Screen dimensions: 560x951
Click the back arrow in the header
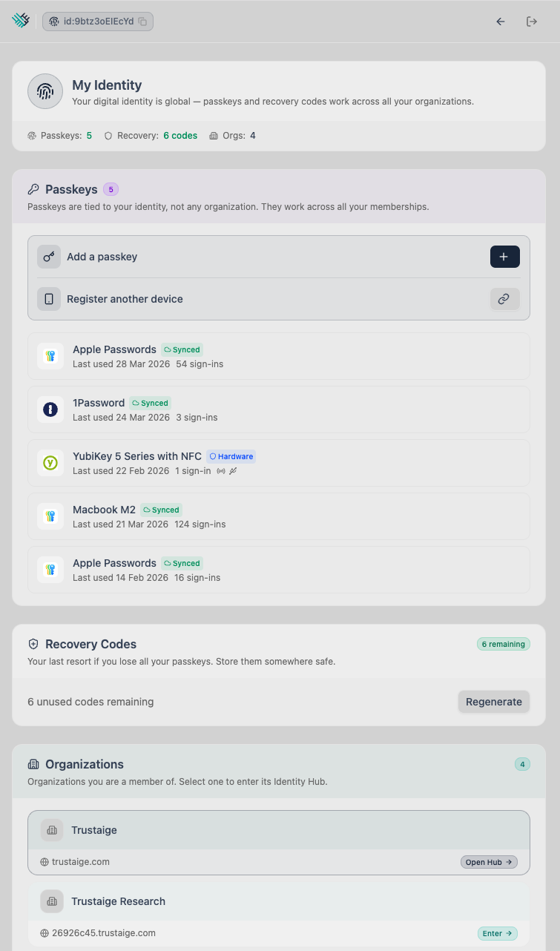(x=501, y=22)
